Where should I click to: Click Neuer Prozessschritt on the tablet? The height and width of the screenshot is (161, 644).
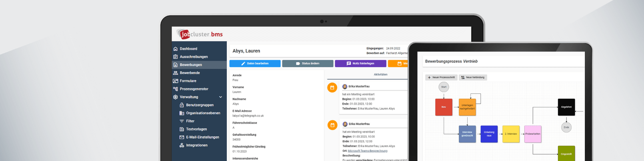click(x=441, y=78)
